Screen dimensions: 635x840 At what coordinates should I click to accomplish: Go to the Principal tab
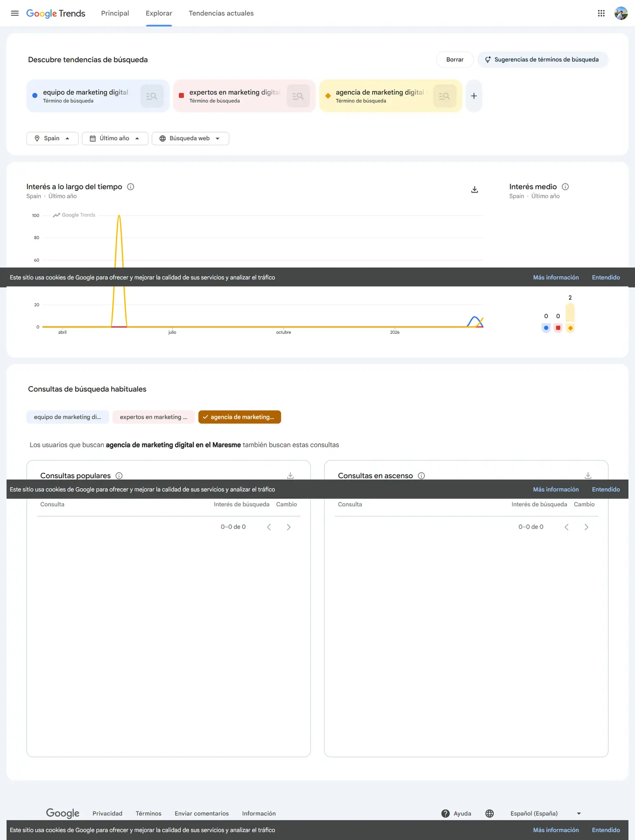pos(115,13)
